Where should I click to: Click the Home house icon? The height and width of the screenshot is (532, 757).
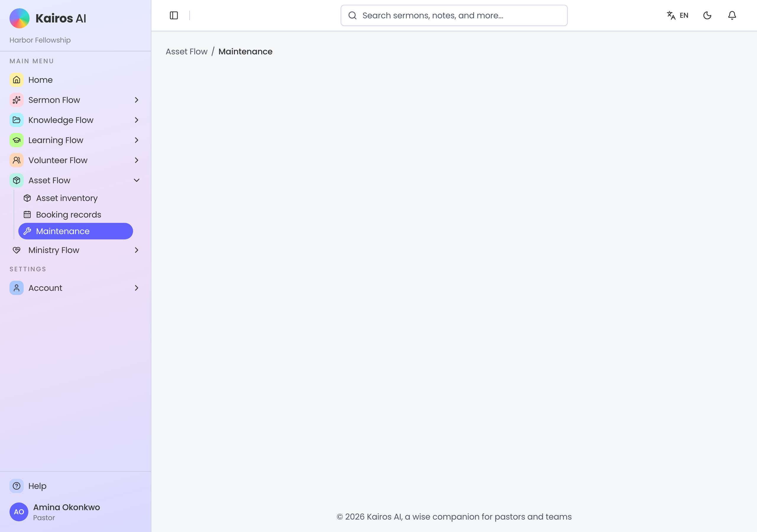pos(17,80)
